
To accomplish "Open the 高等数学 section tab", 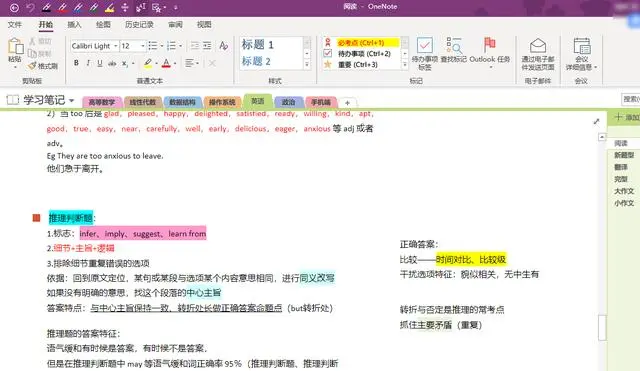I will (102, 102).
